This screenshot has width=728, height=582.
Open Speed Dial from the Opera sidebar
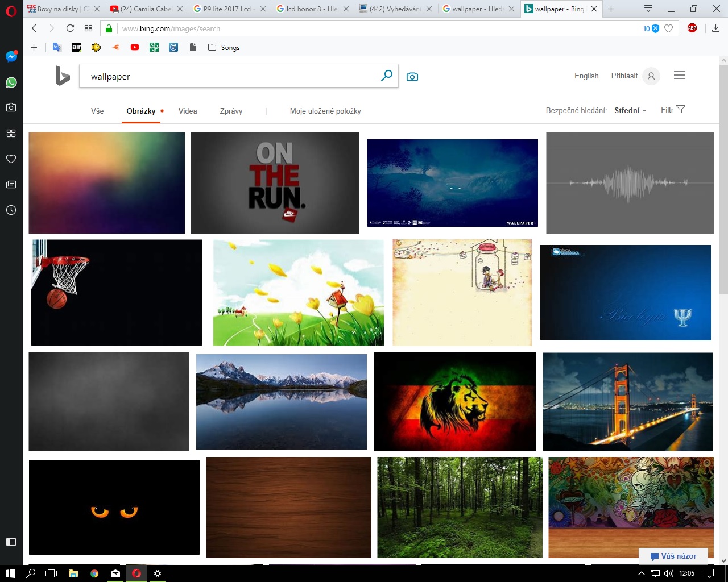point(11,133)
